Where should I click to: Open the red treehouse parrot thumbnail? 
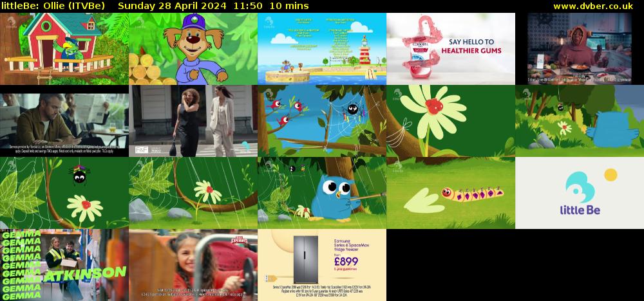coord(64,49)
